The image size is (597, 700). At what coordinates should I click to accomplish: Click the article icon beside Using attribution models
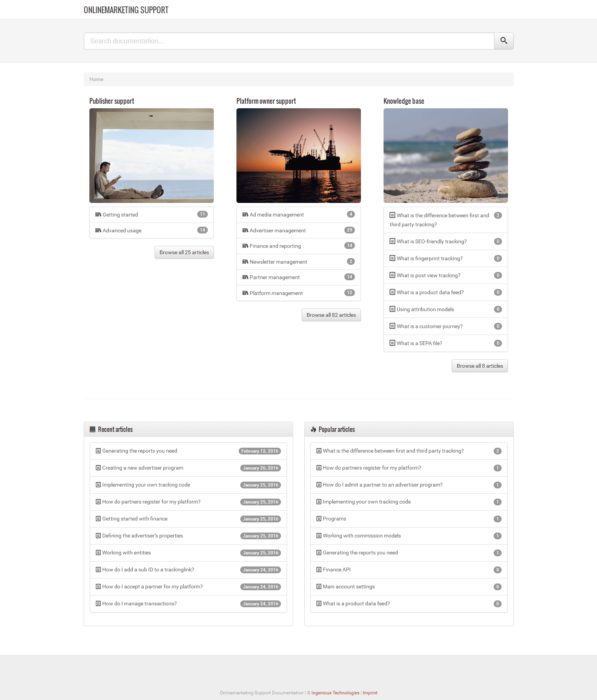392,309
